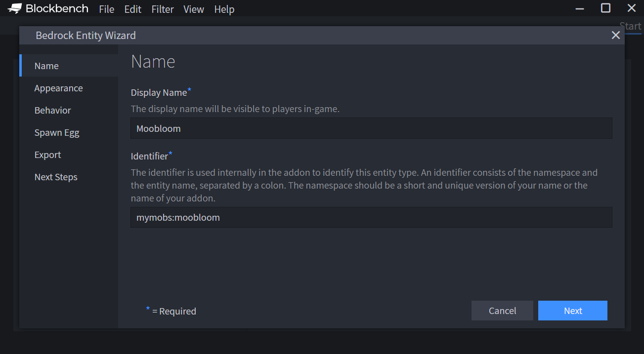The height and width of the screenshot is (354, 644).
Task: Select the Name wizard step
Action: (x=46, y=66)
